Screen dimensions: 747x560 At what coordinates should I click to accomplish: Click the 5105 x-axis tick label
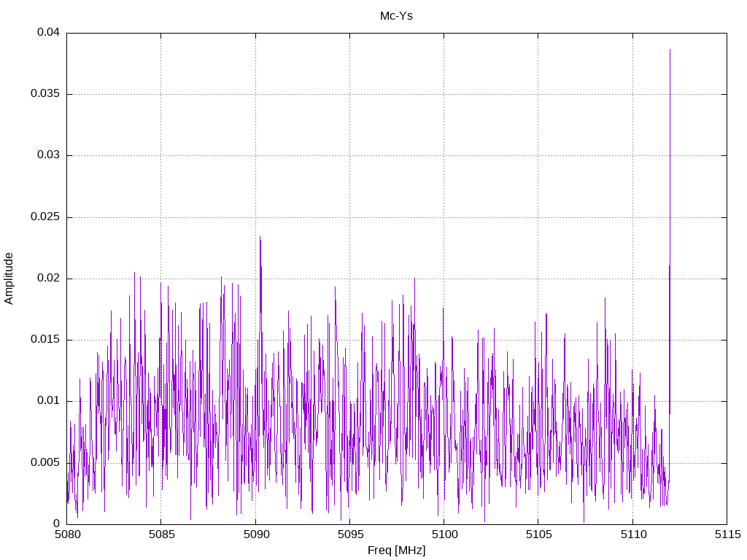[538, 534]
